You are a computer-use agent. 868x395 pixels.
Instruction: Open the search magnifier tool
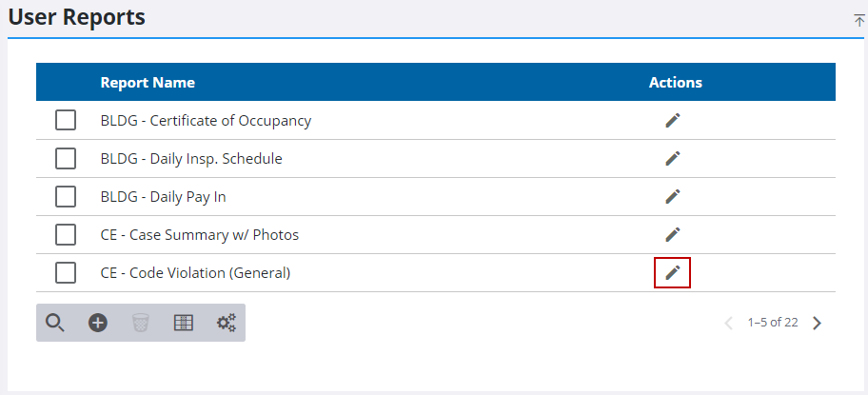(55, 323)
